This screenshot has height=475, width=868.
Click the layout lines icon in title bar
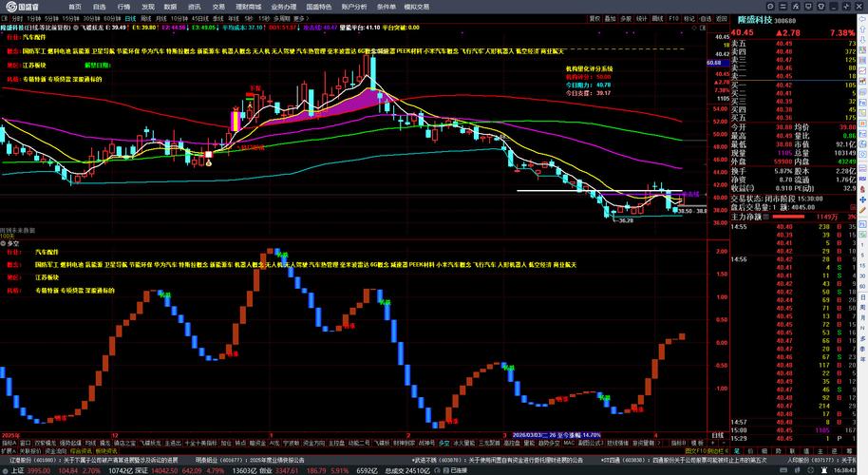(x=783, y=7)
